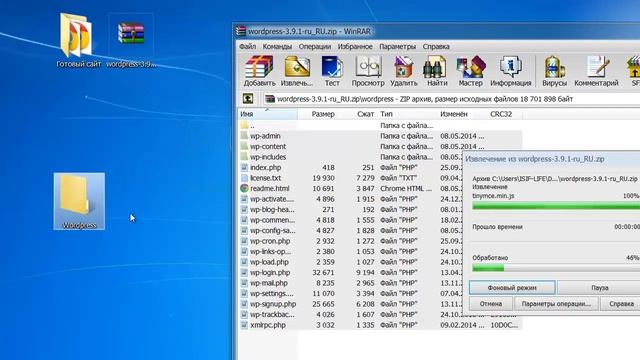The height and width of the screenshot is (360, 640).
Task: Click the license.txt file icon
Action: (x=244, y=178)
